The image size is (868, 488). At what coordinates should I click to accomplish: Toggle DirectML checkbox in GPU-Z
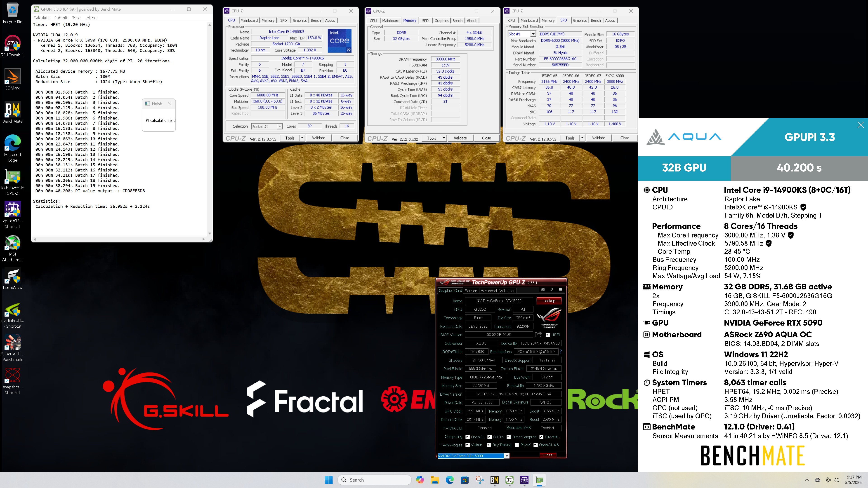tap(541, 437)
